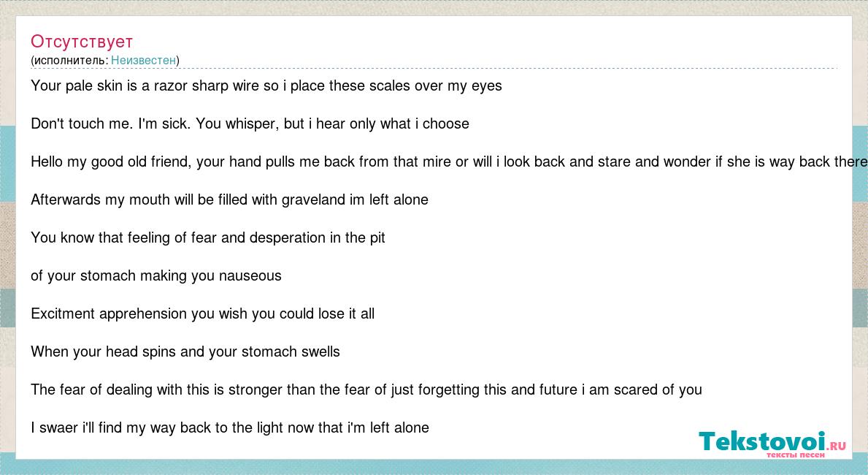The width and height of the screenshot is (868, 475).
Task: Click the line 'I swaer i'll find my way'
Action: click(x=230, y=428)
